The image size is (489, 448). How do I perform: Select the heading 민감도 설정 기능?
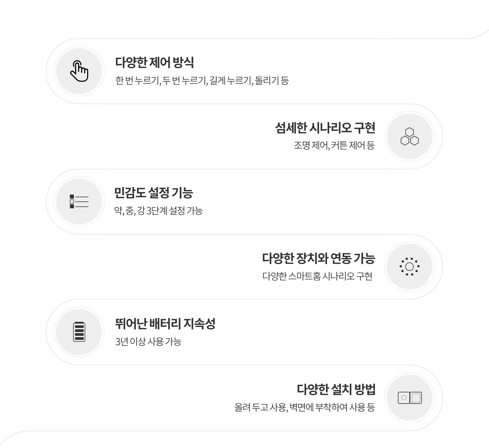point(154,193)
